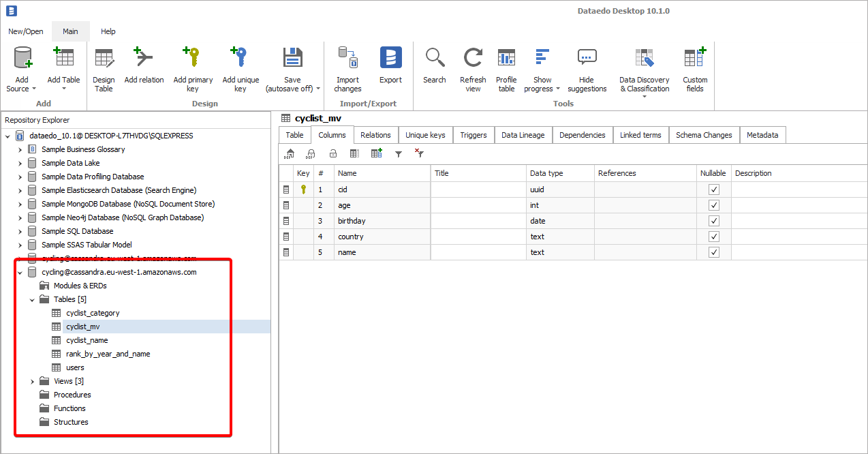Open the Data Discovery & Classification dropdown

pyautogui.click(x=644, y=97)
